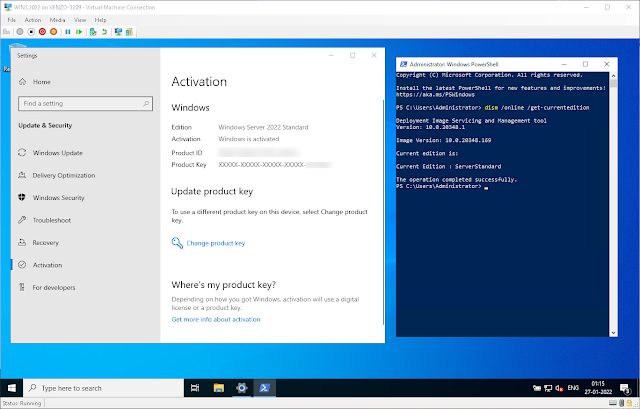Click the Windows is activated text
Viewport: 640px width, 409px height.
pyautogui.click(x=249, y=139)
